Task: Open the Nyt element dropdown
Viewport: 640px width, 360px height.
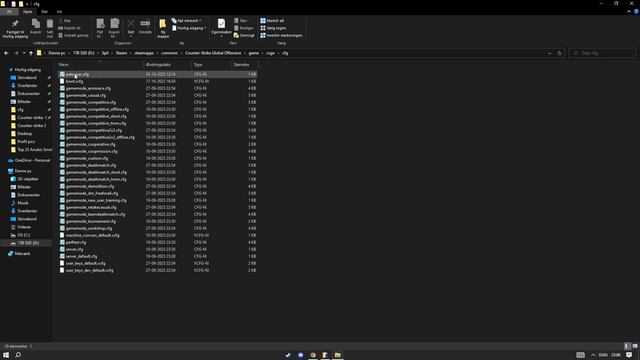Action: click(x=187, y=20)
